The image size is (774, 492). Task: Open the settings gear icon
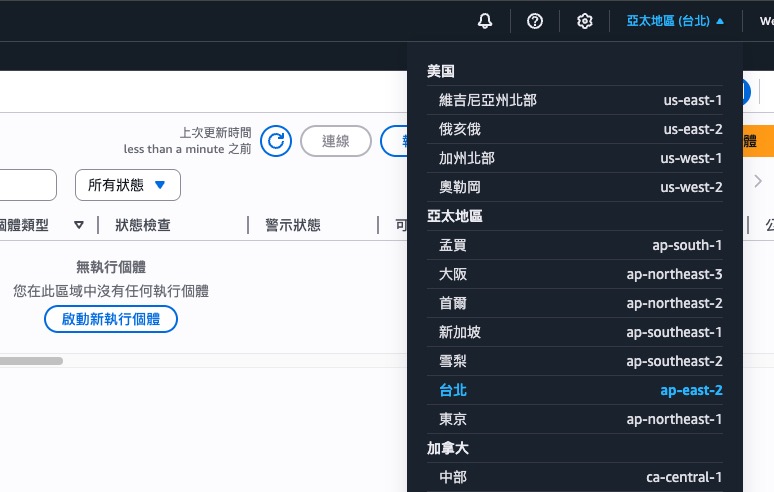click(585, 21)
